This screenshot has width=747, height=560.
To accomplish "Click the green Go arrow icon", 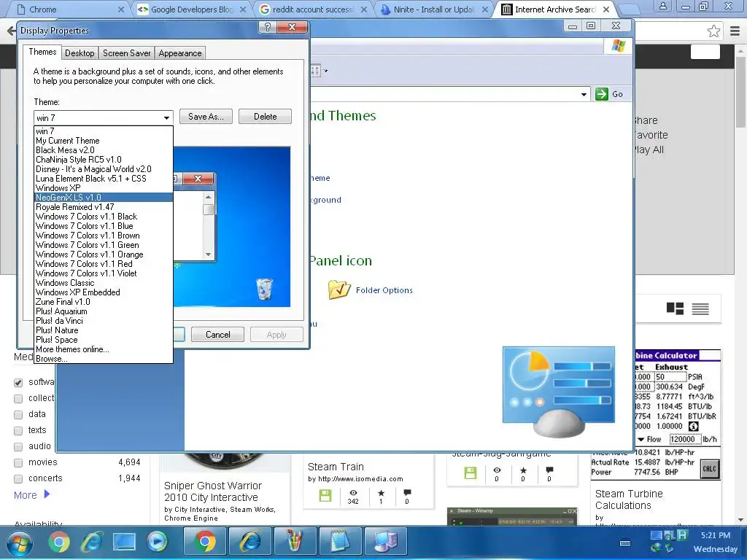I will point(602,94).
